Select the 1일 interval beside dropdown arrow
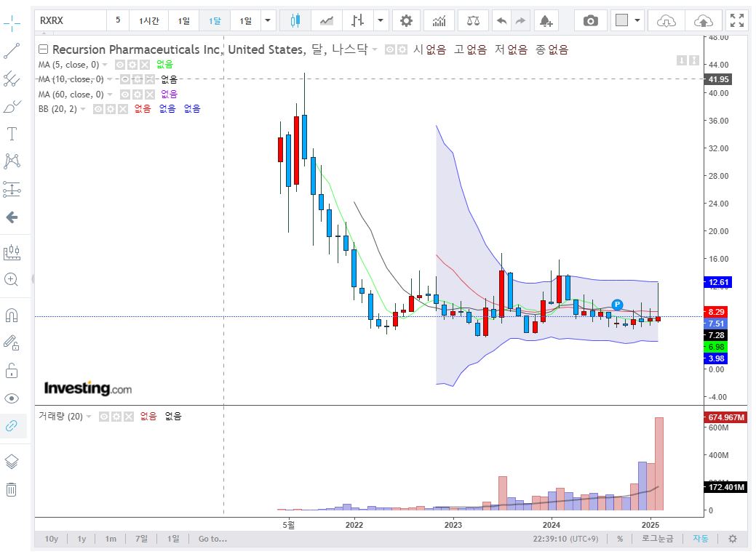The height and width of the screenshot is (554, 756). coord(246,20)
